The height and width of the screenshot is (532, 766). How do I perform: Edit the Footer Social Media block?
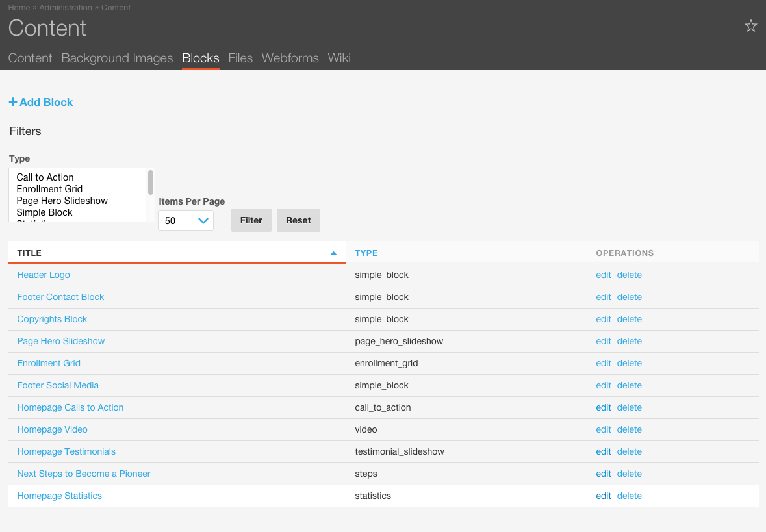click(x=604, y=385)
